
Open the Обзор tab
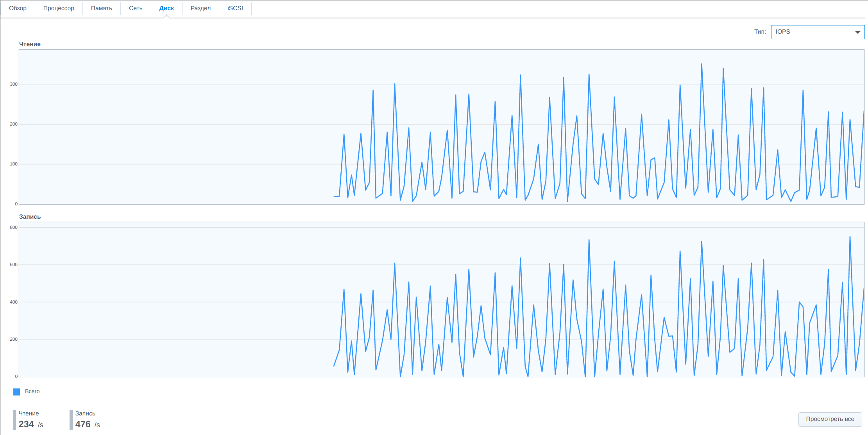[18, 8]
